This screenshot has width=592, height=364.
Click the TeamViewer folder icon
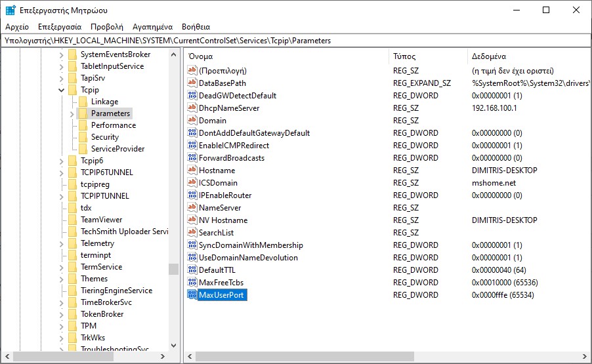[x=72, y=220]
